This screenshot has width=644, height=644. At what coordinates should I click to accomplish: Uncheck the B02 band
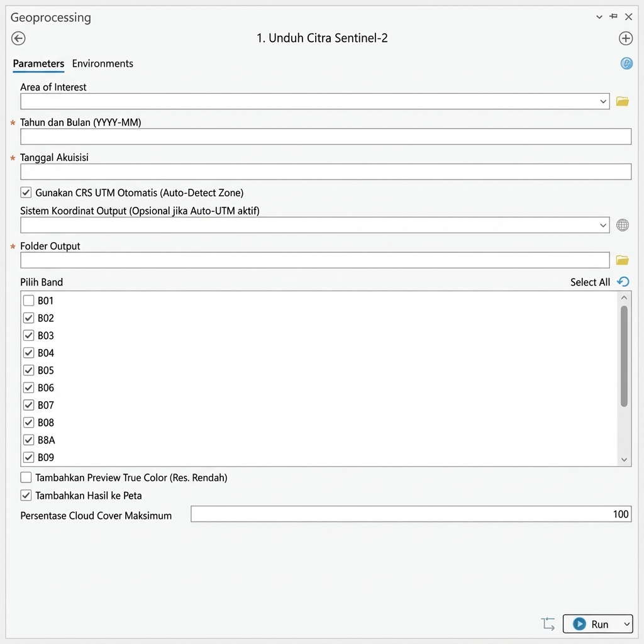coord(28,318)
